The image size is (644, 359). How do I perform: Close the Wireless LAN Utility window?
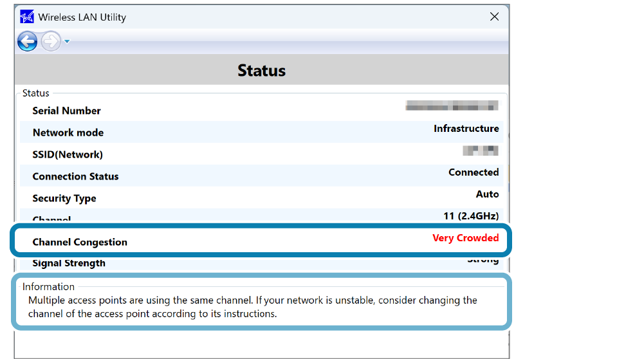494,17
